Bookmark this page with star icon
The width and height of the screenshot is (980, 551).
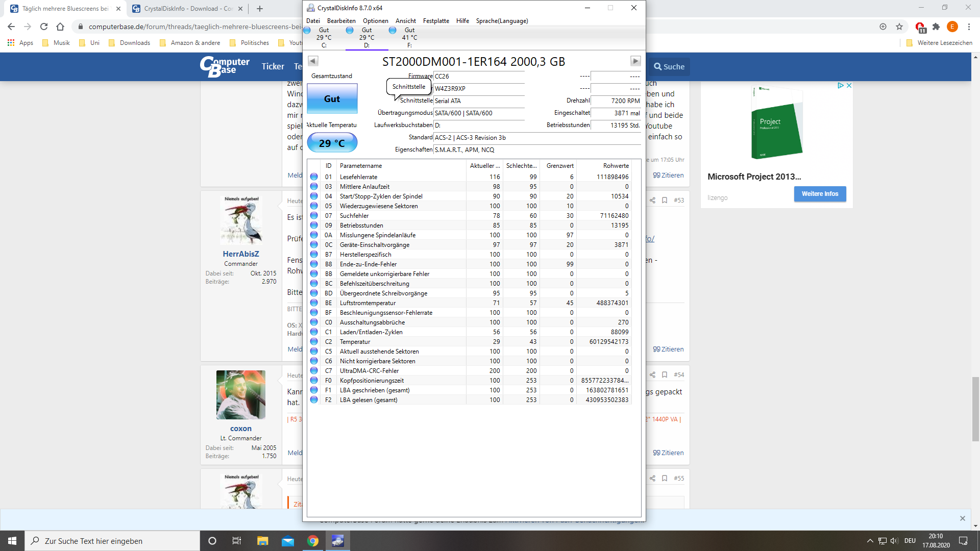(899, 27)
